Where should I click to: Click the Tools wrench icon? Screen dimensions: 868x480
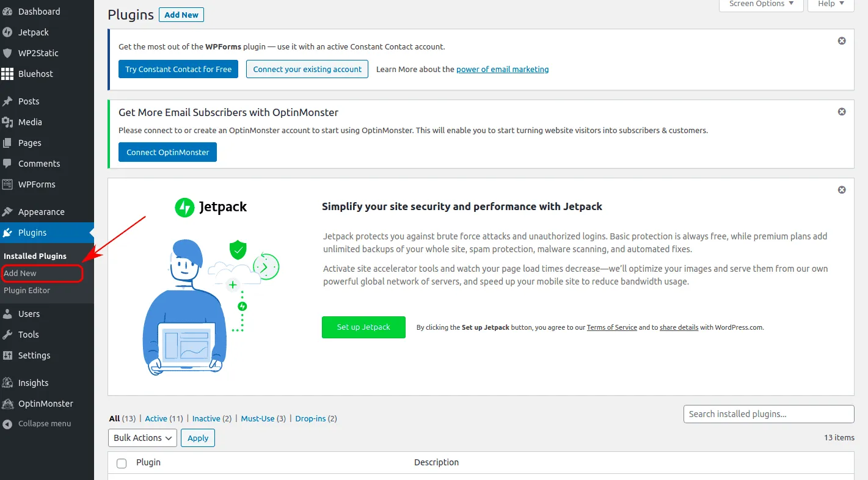(7, 335)
